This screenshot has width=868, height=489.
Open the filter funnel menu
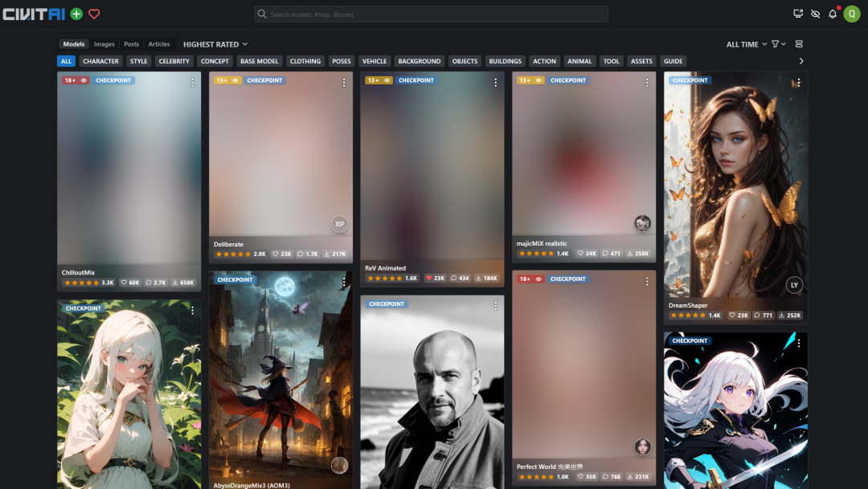(x=778, y=43)
